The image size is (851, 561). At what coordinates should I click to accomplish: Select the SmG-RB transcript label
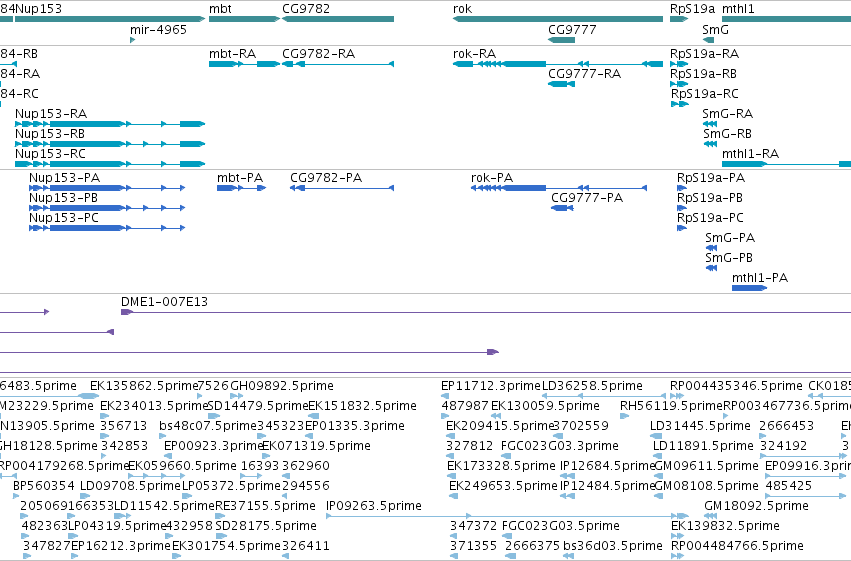click(727, 134)
